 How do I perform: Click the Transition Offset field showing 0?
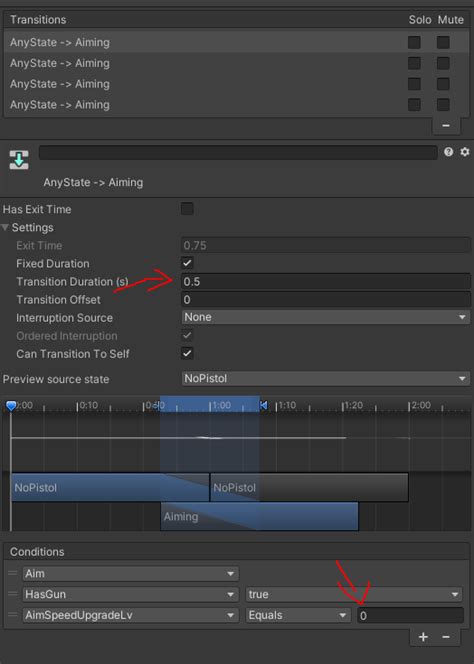[x=326, y=299]
